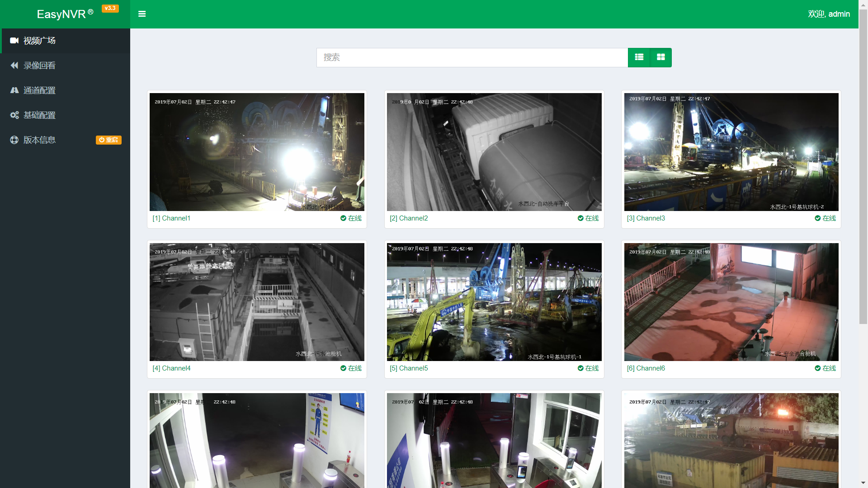The width and height of the screenshot is (868, 488).
Task: Toggle the hamburger sidebar menu icon
Action: click(x=142, y=14)
